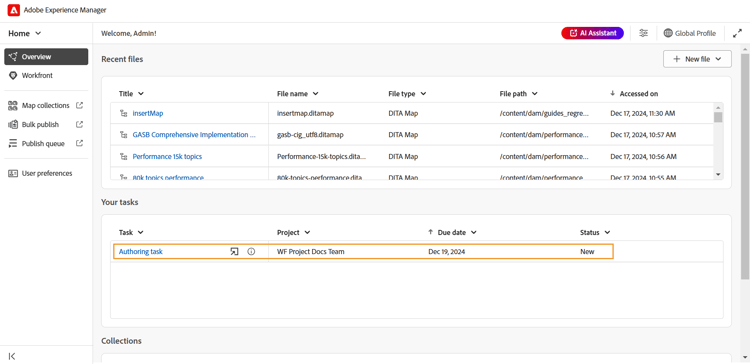Screen dimensions: 750x364
Task: Open the insertMap file link
Action: [x=148, y=113]
